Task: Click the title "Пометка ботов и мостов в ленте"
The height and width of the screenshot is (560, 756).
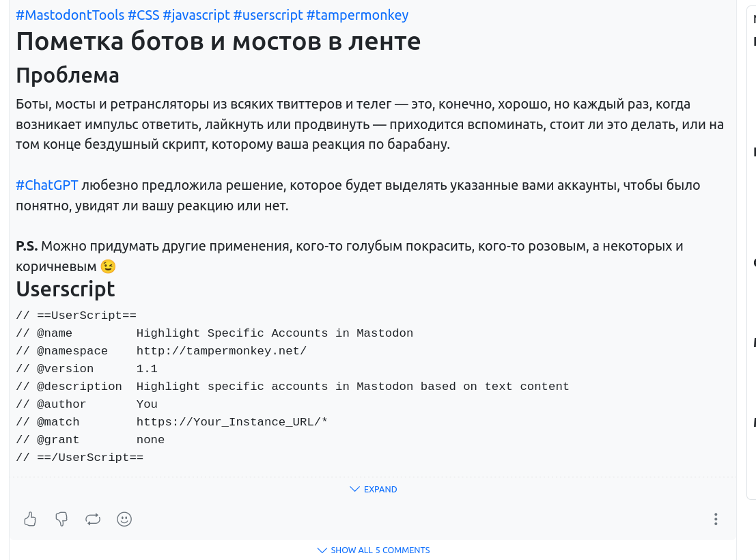Action: coord(218,42)
